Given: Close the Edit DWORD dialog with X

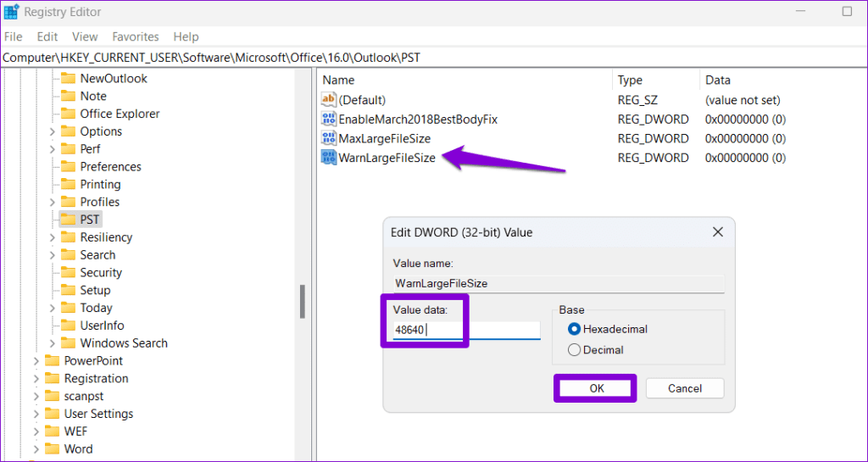Looking at the screenshot, I should (x=717, y=231).
